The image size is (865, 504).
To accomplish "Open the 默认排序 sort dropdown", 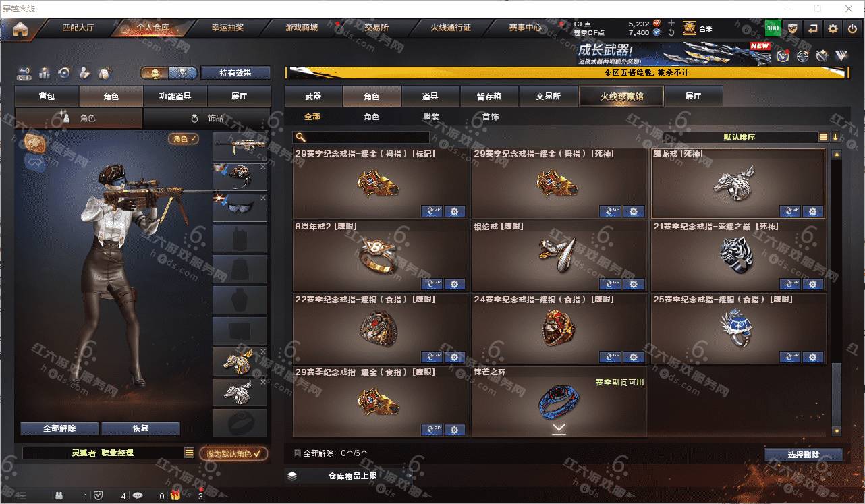I will click(x=740, y=137).
